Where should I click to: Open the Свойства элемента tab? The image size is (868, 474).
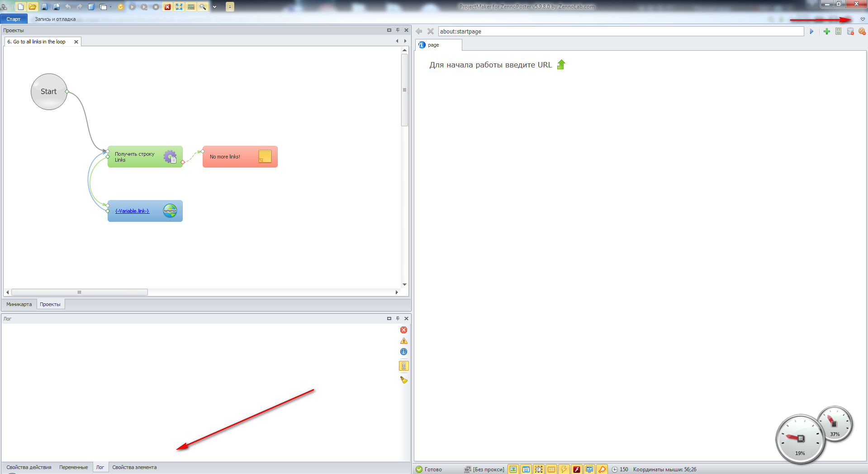tap(134, 467)
